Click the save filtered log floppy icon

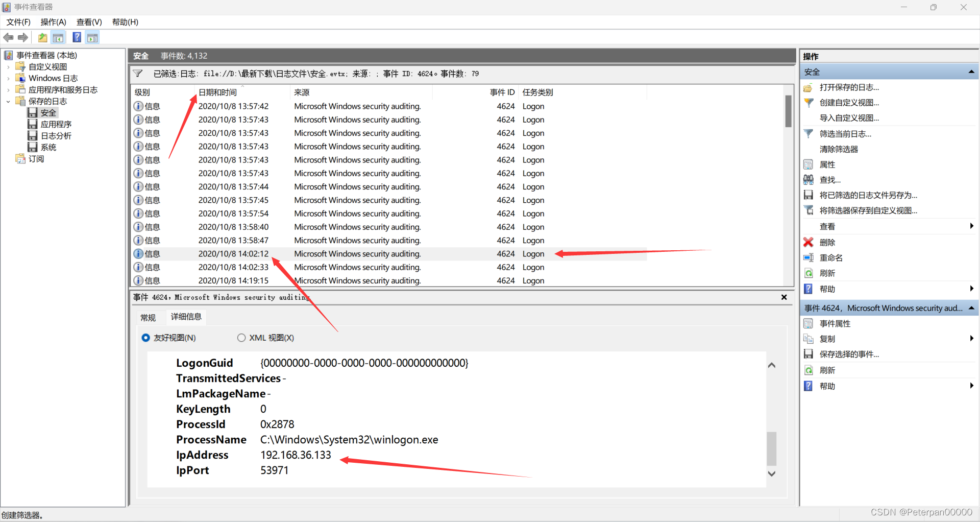tap(808, 195)
